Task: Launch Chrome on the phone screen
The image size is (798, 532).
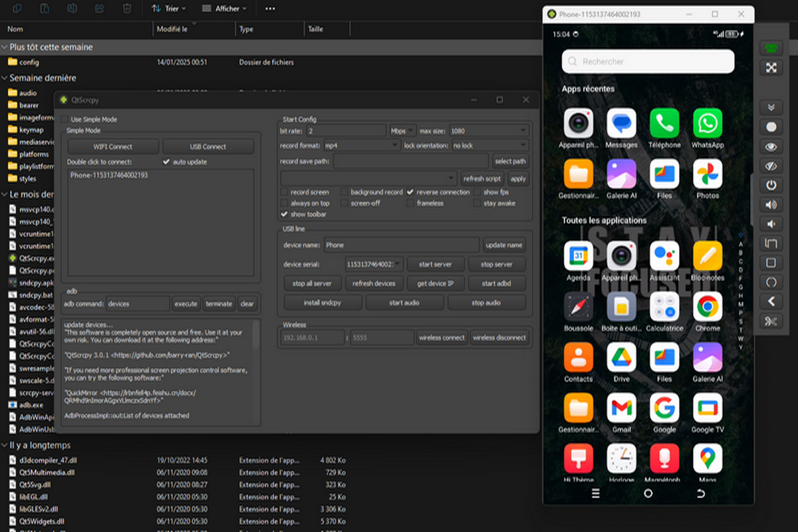Action: pyautogui.click(x=707, y=307)
